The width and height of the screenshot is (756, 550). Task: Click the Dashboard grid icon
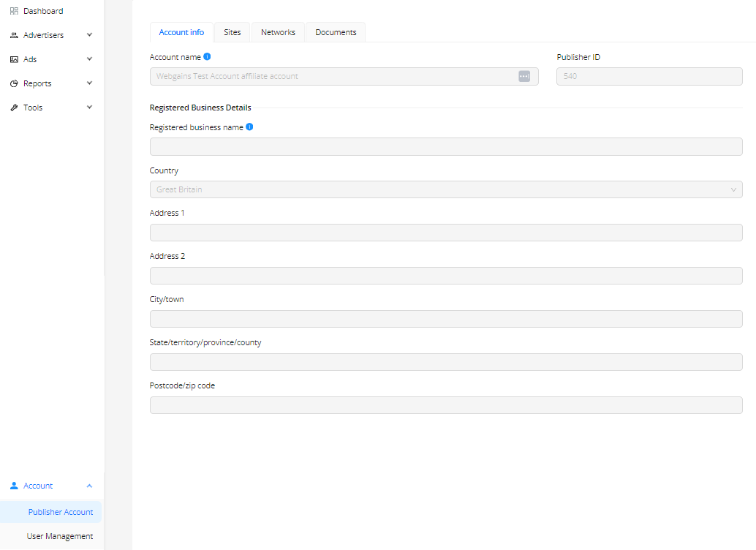coord(14,11)
